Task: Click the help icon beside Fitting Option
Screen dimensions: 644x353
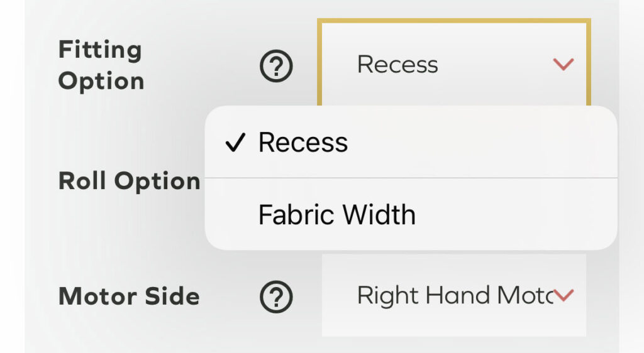Action: (x=276, y=66)
